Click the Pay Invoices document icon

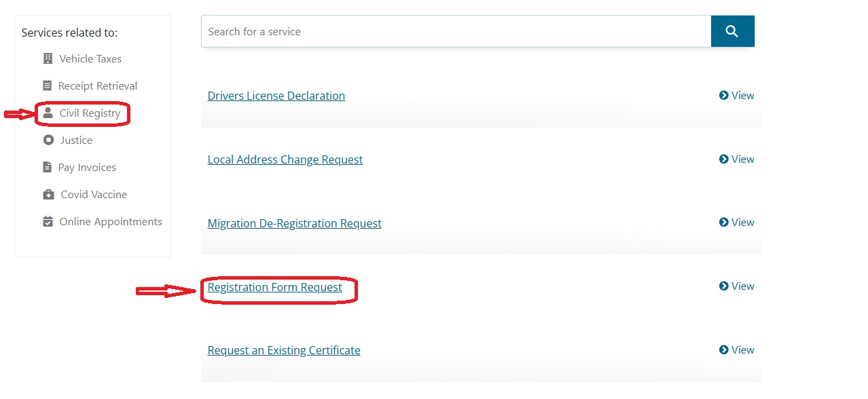click(x=47, y=168)
